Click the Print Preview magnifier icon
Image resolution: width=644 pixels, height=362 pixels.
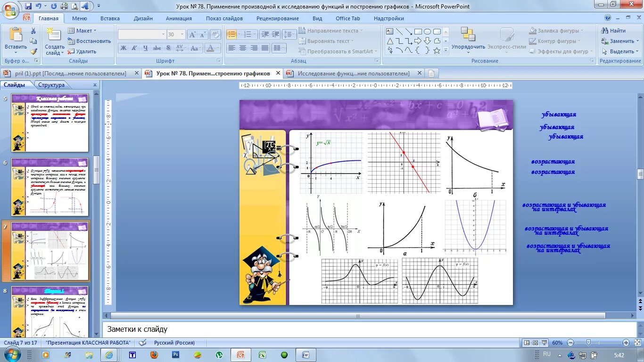(74, 6)
